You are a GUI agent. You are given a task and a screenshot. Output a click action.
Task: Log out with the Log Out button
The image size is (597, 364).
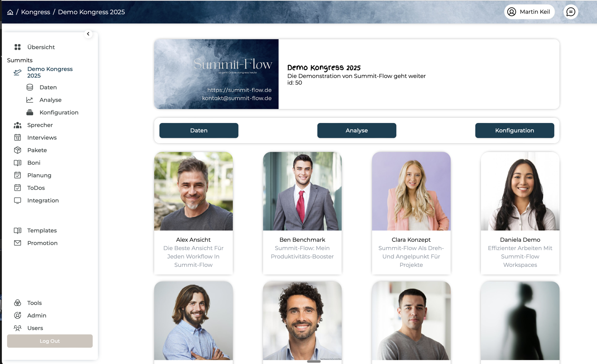[50, 341]
